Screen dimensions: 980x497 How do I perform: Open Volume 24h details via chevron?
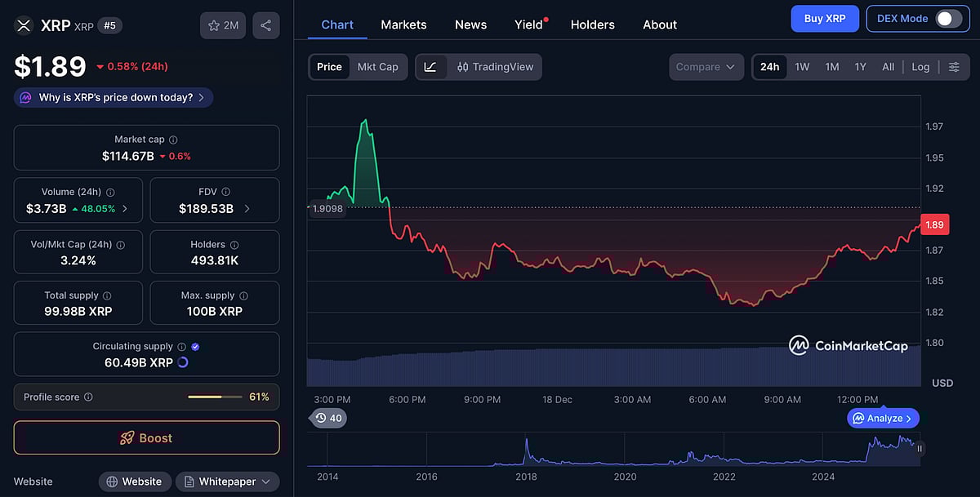[x=125, y=208]
